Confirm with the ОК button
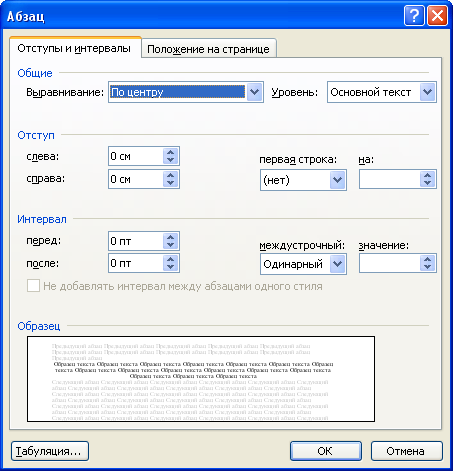Viewport: 453px width, 471px height. (326, 451)
